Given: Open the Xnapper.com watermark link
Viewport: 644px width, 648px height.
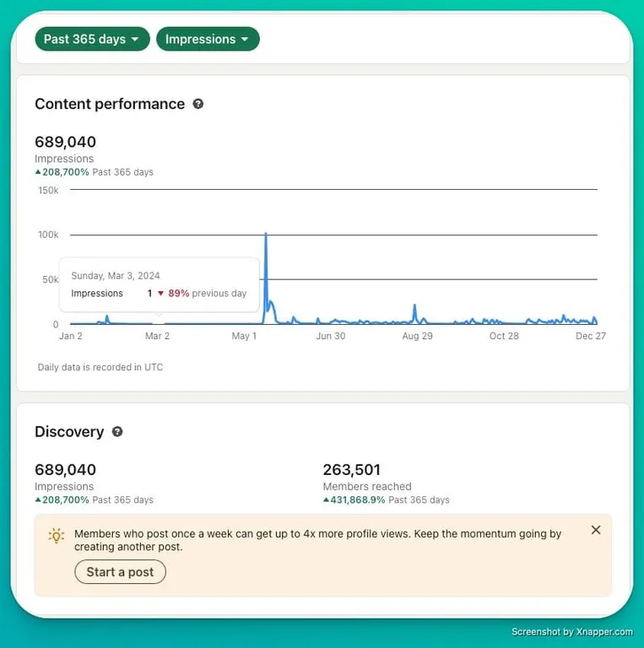Looking at the screenshot, I should pyautogui.click(x=571, y=631).
